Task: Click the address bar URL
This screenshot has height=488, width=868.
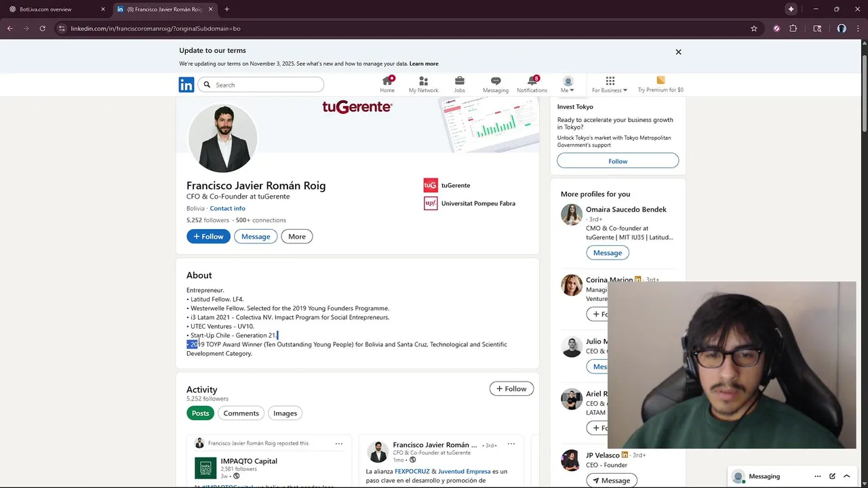Action: (155, 28)
